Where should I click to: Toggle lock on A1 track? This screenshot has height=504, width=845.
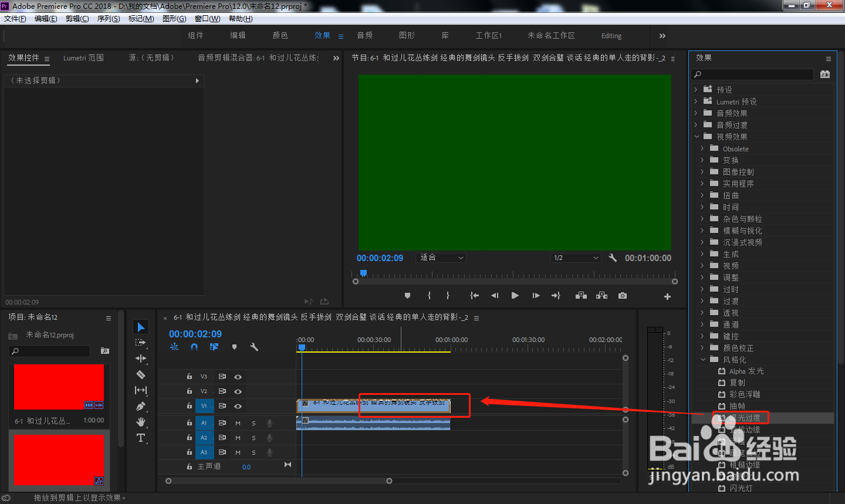point(190,422)
